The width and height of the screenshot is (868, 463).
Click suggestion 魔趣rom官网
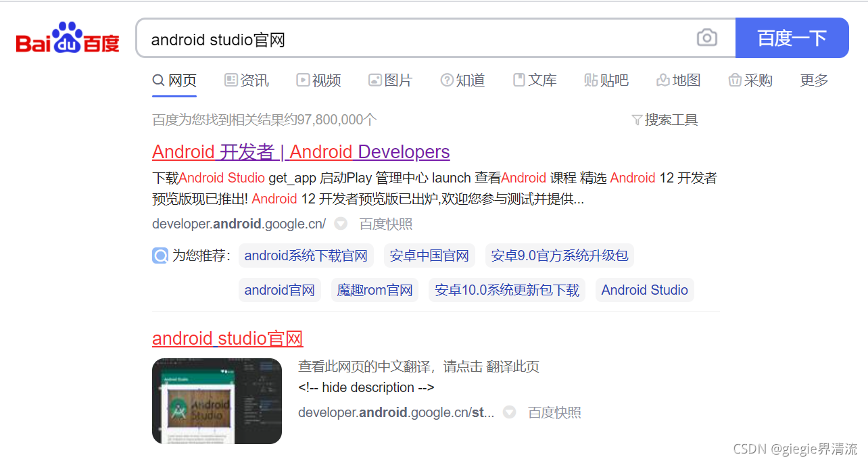(375, 290)
